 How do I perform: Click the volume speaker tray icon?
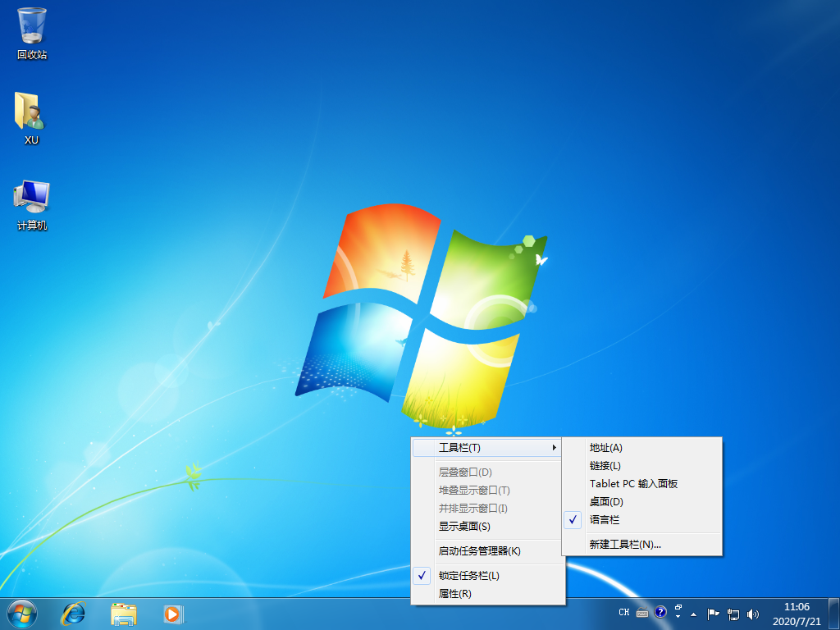[x=754, y=614]
